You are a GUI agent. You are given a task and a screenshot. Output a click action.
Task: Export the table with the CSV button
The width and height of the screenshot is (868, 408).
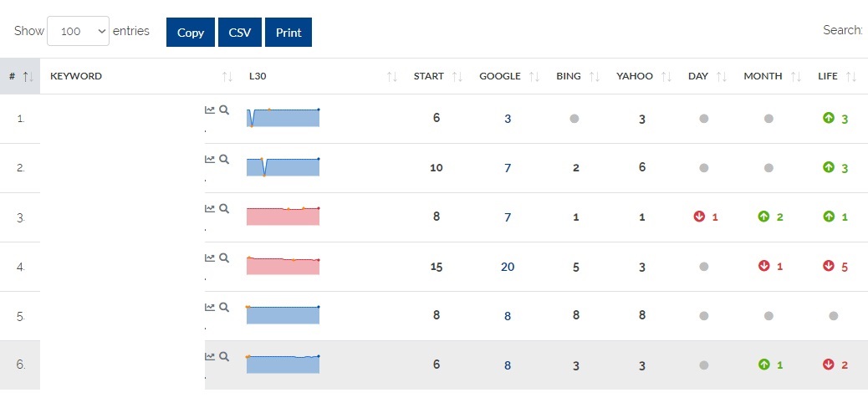click(x=241, y=33)
